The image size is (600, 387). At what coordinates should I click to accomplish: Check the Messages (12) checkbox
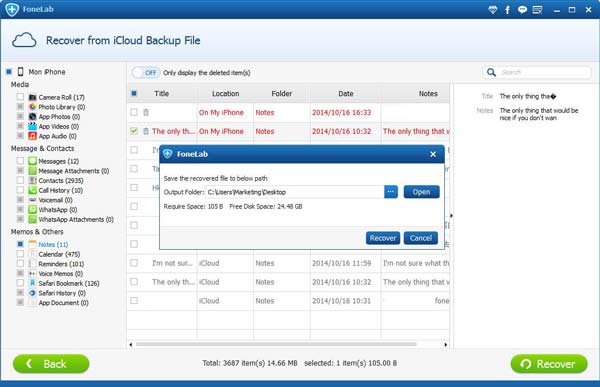[x=20, y=161]
